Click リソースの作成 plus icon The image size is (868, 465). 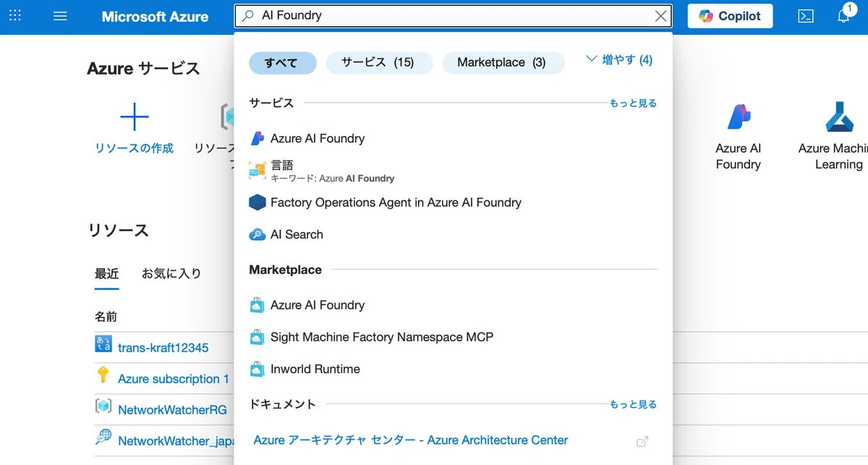click(x=134, y=116)
